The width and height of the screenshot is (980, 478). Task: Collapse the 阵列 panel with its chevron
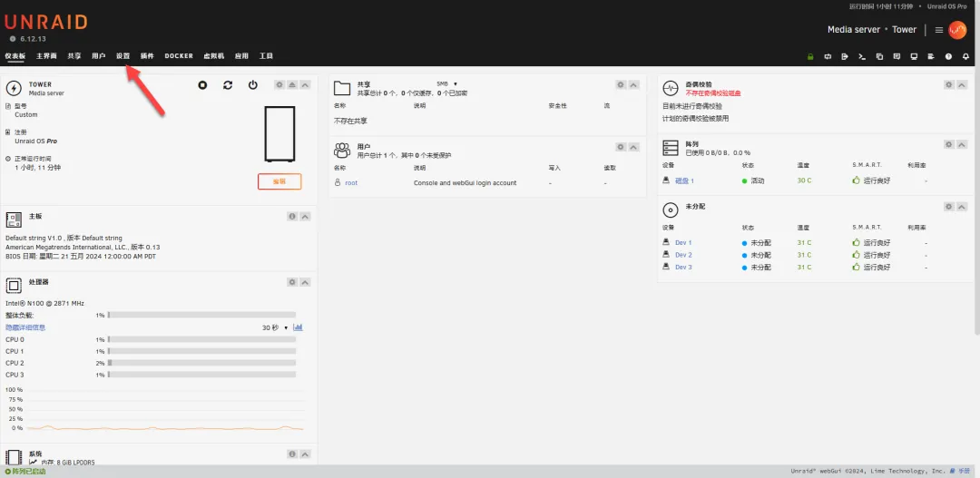(963, 144)
